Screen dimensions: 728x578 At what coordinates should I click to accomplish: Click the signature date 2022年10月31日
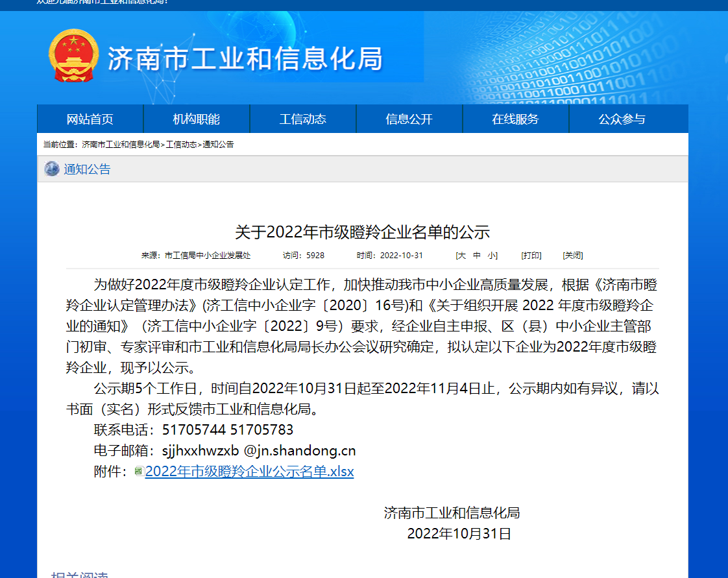pos(459,534)
